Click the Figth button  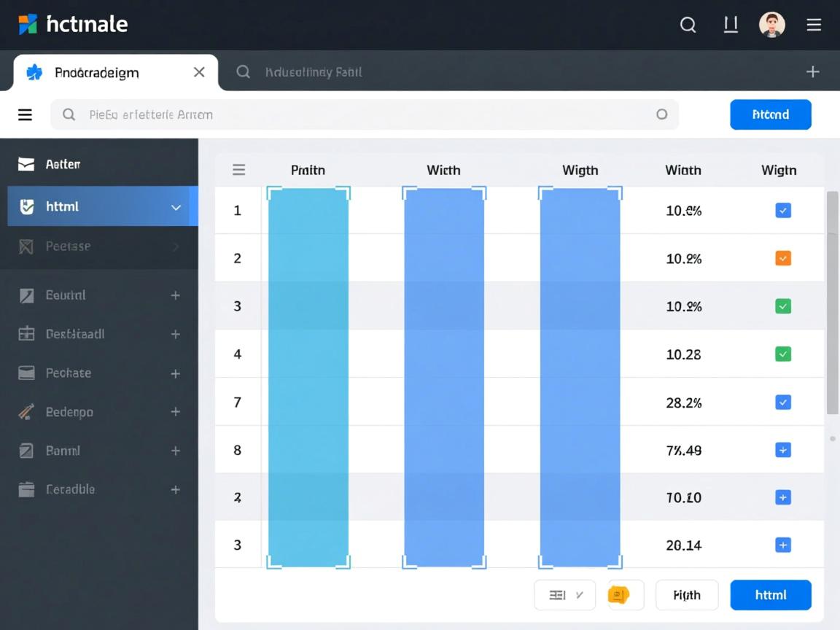[x=686, y=595]
